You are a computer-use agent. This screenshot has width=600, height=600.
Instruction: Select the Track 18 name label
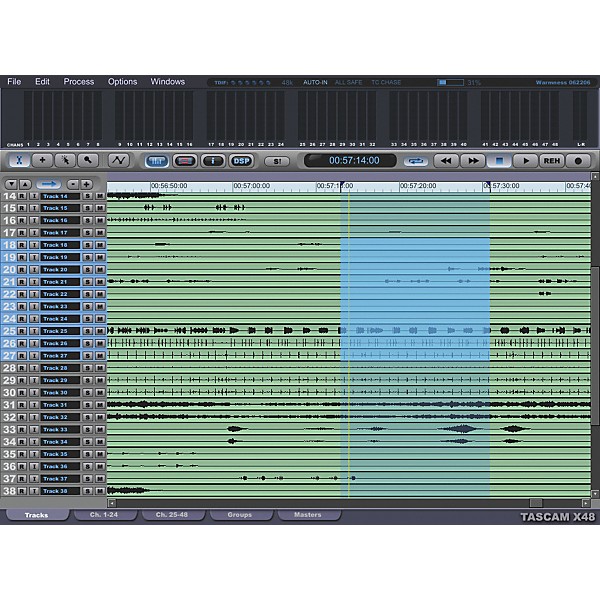(60, 245)
